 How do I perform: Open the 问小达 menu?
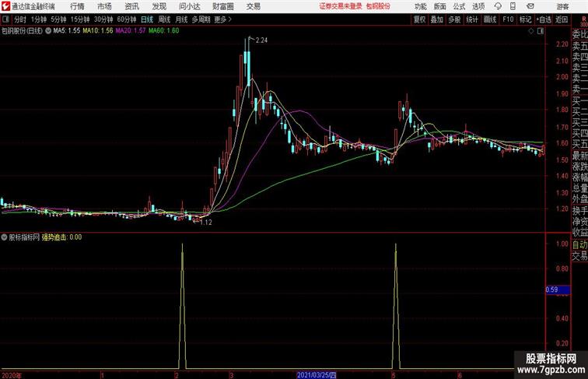tap(189, 6)
